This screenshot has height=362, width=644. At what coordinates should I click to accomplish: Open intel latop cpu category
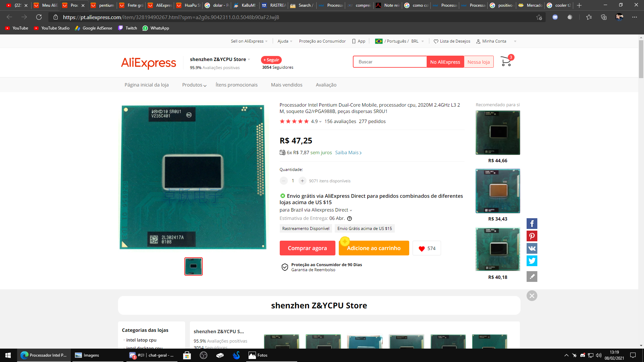click(141, 340)
